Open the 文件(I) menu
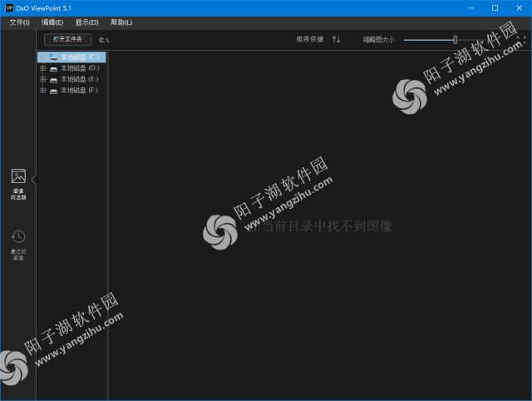The height and width of the screenshot is (401, 532). coord(20,22)
